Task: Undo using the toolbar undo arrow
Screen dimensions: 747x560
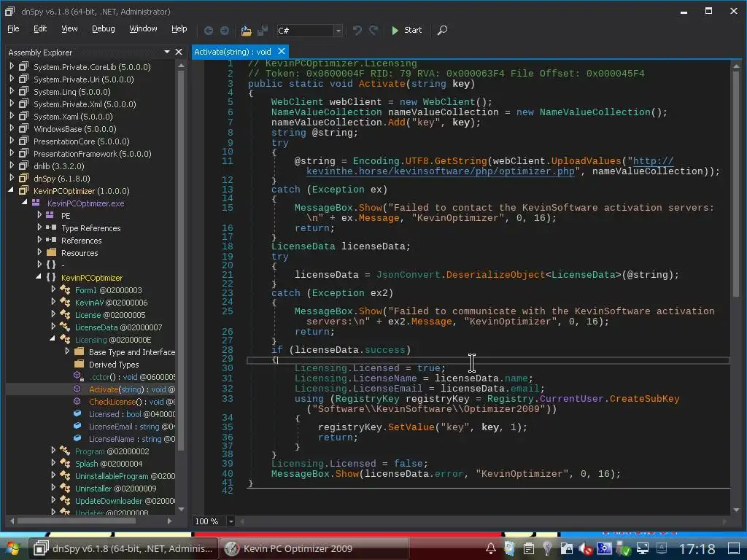Action: pos(357,31)
